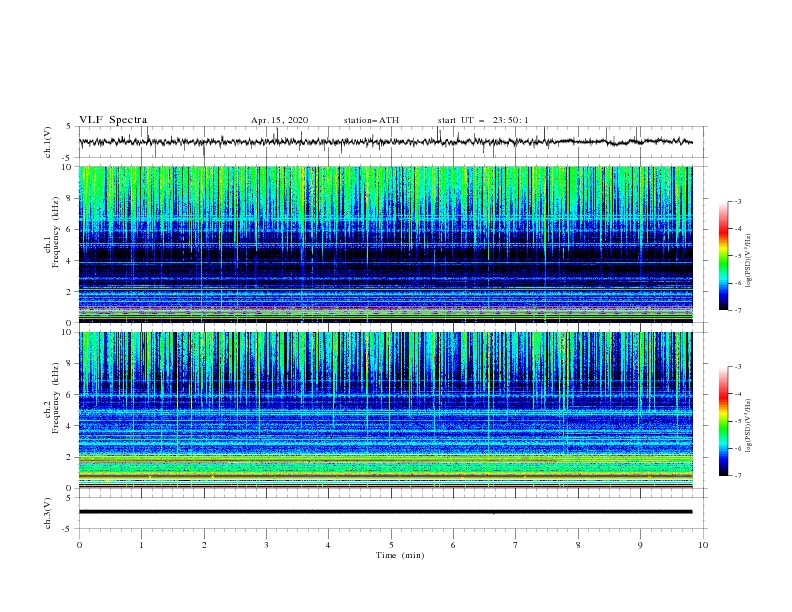This screenshot has height=612, width=792.
Task: Click the ch.1 voltage waveform trace
Action: 385,142
